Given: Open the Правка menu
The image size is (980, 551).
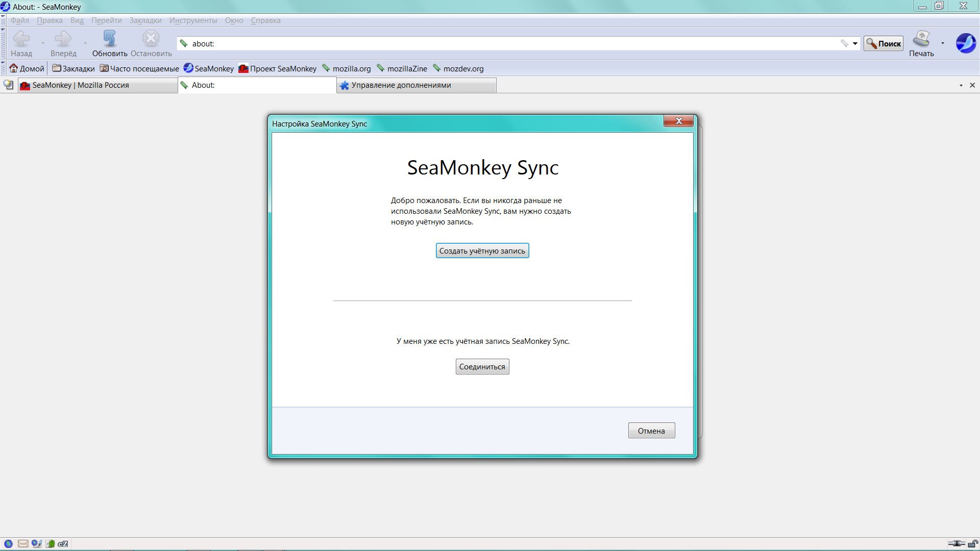Looking at the screenshot, I should [x=50, y=20].
